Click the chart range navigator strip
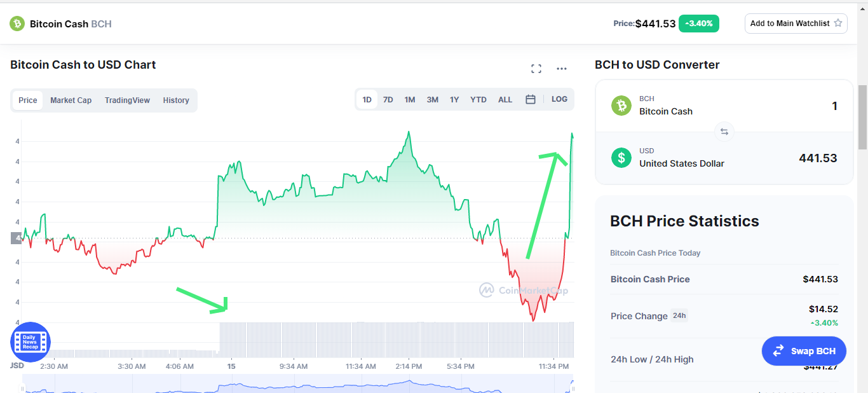 click(x=298, y=383)
